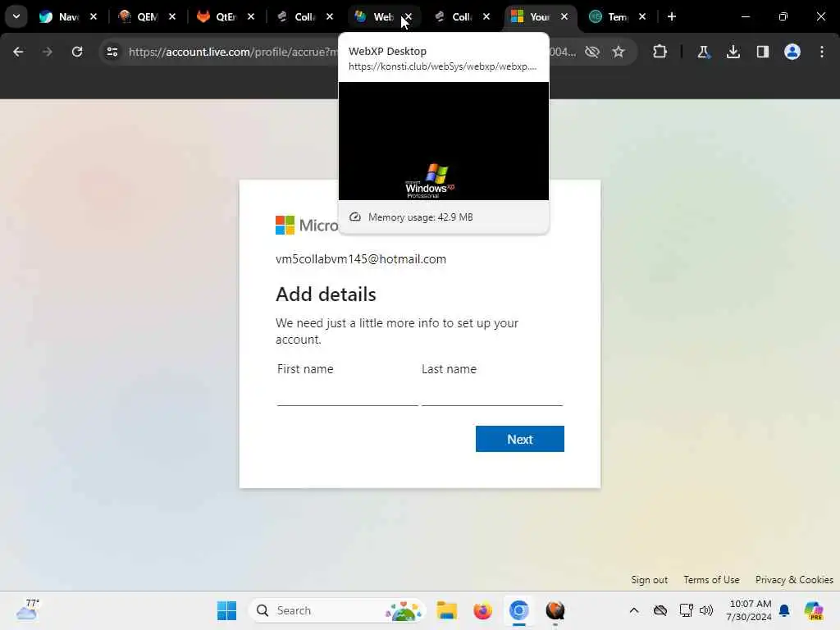The height and width of the screenshot is (630, 840).
Task: Go back to previous page
Action: click(x=18, y=52)
